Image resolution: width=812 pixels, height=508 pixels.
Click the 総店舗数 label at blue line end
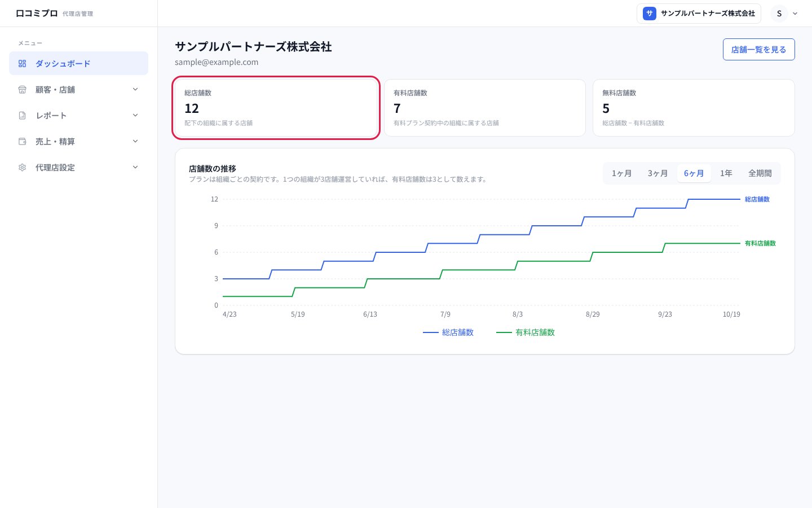pyautogui.click(x=757, y=199)
